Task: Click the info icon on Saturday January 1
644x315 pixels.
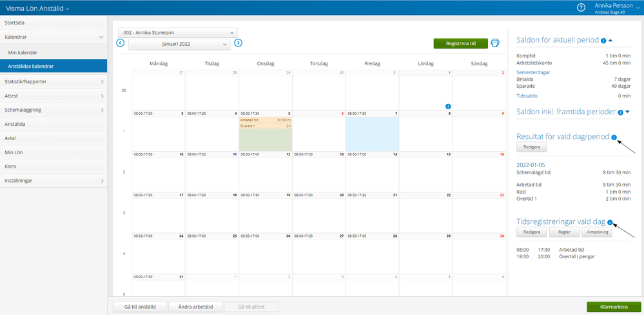Action: tap(448, 106)
